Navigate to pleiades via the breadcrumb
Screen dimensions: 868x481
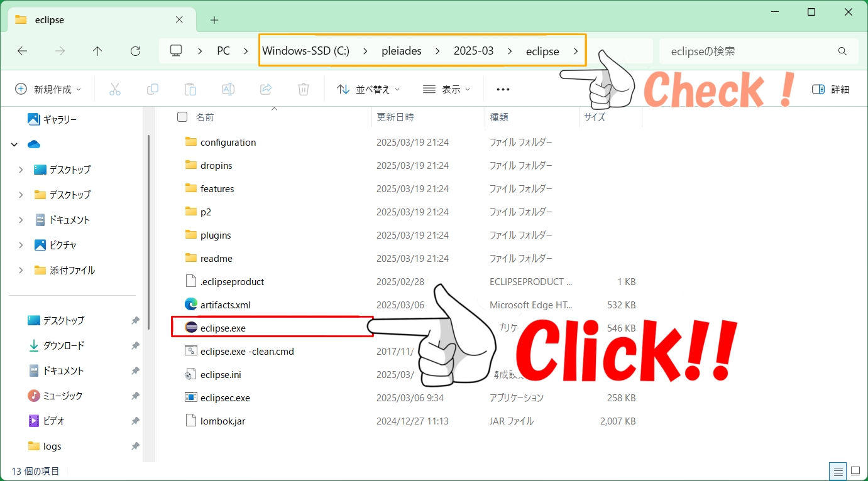pos(401,51)
